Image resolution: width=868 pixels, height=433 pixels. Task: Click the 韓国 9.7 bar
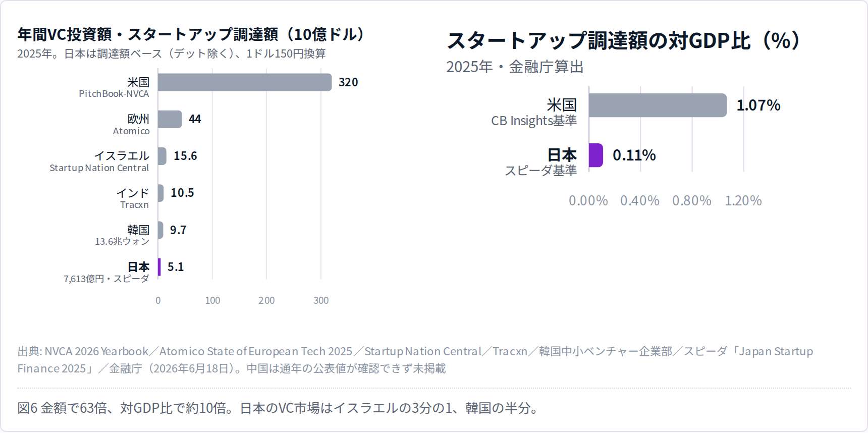[x=160, y=230]
